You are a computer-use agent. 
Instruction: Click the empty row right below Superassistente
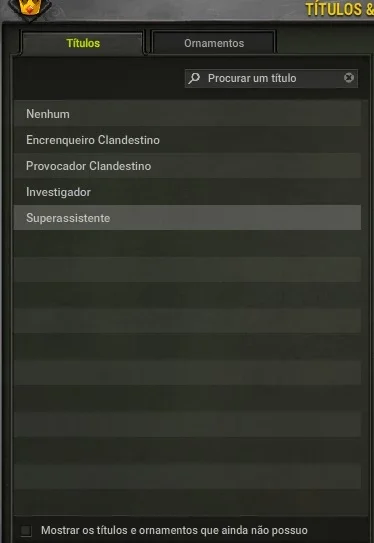pos(187,244)
